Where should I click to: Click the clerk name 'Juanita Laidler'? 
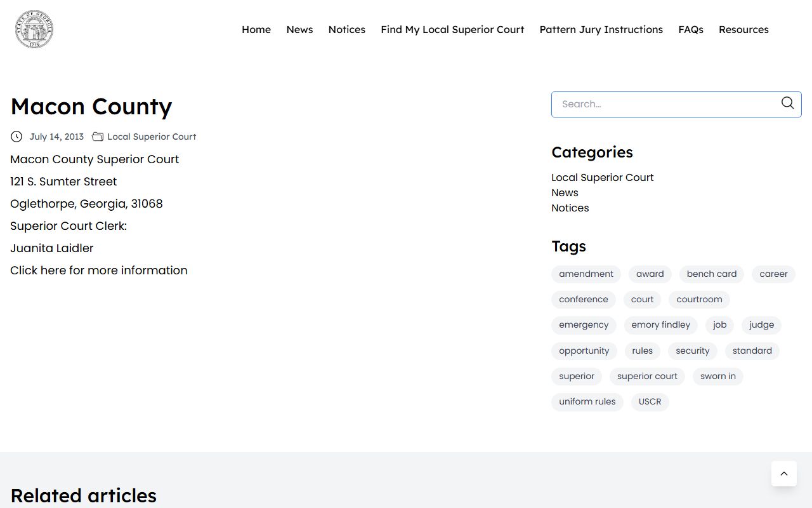52,248
